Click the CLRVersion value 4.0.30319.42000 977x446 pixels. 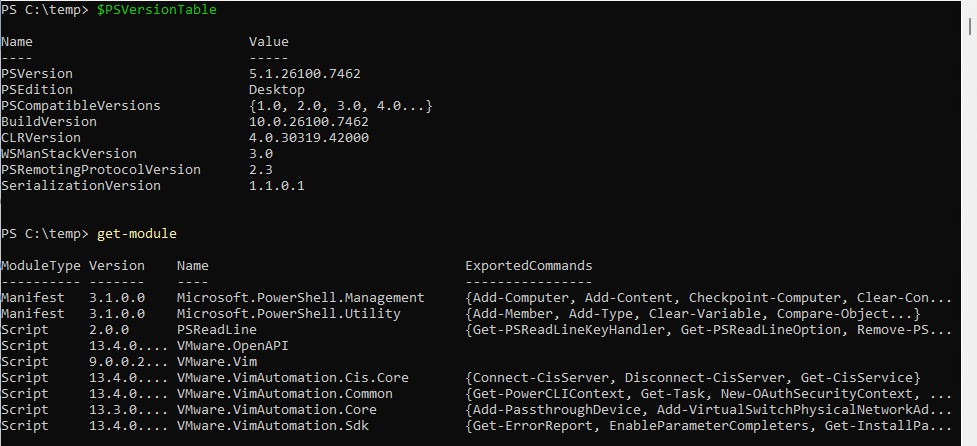[309, 138]
